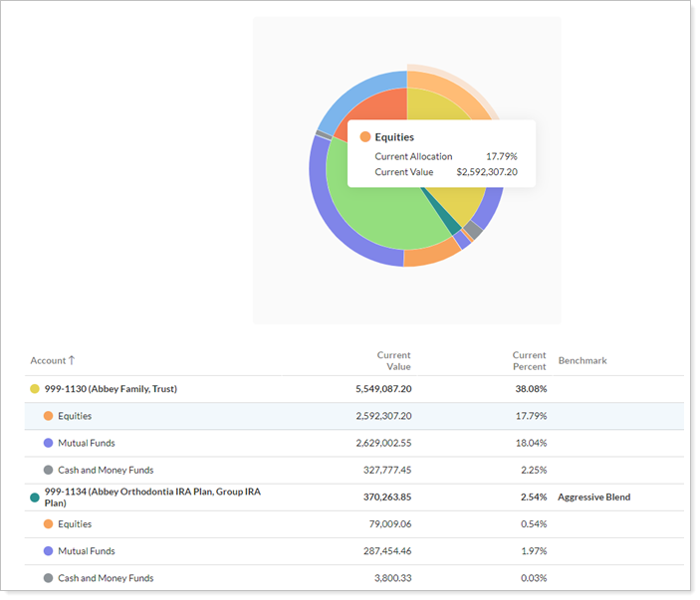700x600 pixels.
Task: Click orange dot of Equities 17.79% row
Action: (x=48, y=416)
